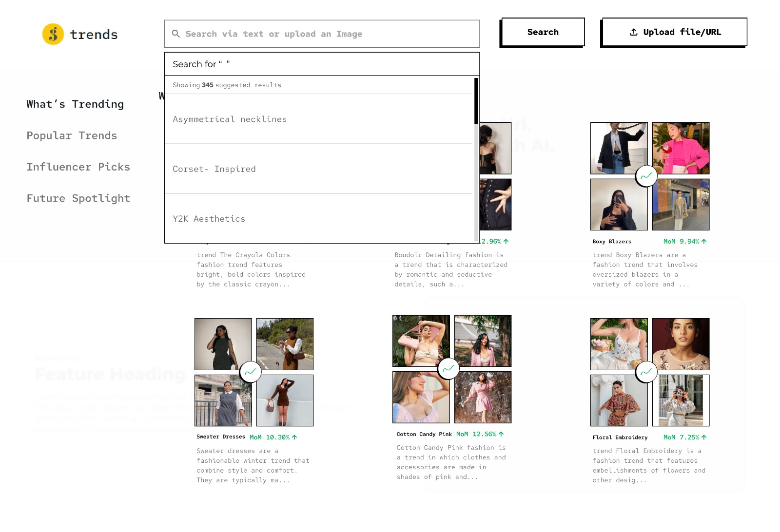Click the trend chart badge on Sweater Dresses card
The image size is (780, 532).
[251, 372]
